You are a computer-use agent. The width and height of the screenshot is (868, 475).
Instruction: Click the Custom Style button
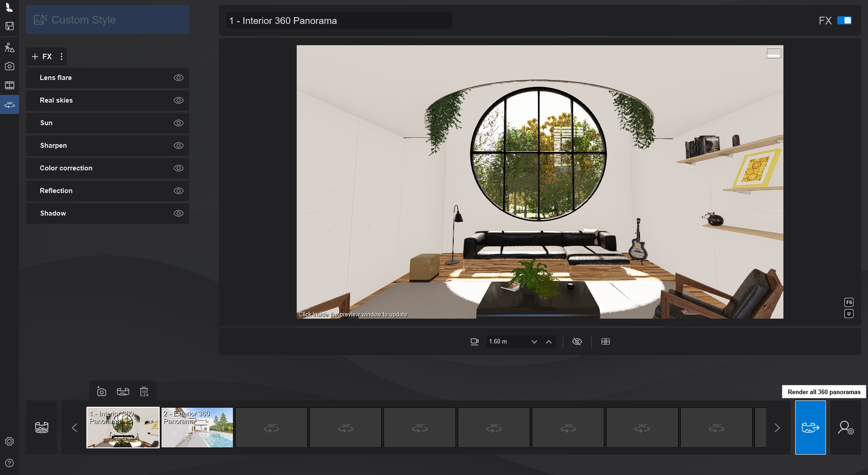point(108,20)
